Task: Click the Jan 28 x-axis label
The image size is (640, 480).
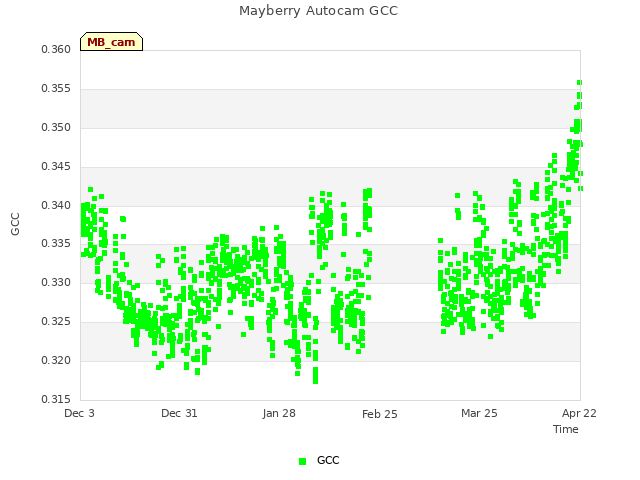Action: [279, 413]
